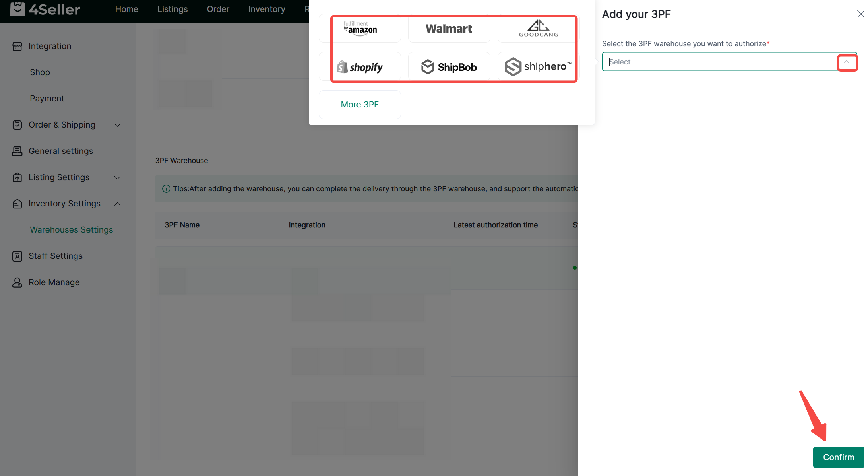Click the 4Seller logo icon
The width and height of the screenshot is (868, 476).
tap(17, 9)
